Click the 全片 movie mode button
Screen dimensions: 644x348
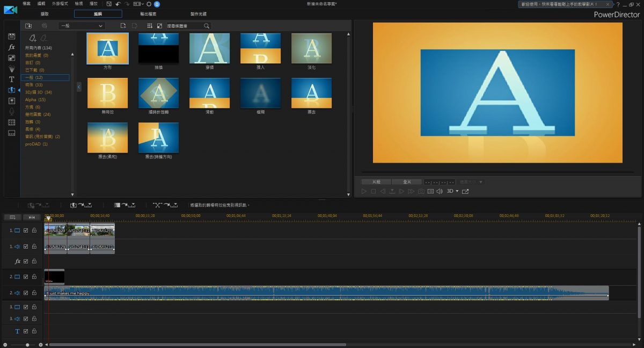click(407, 182)
